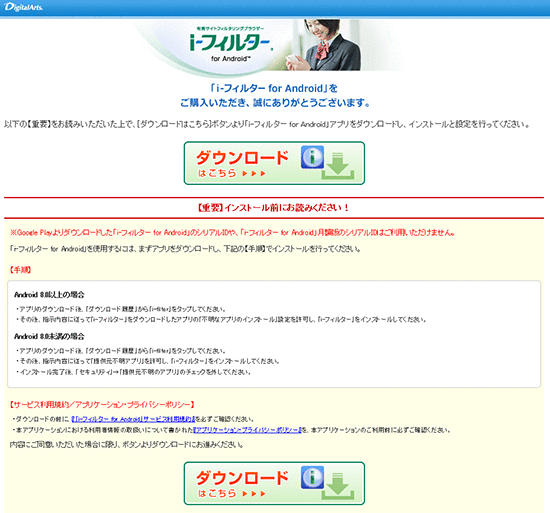The height and width of the screenshot is (513, 550).
Task: Click the Android 8.0未満の場合 heading
Action: click(x=49, y=336)
